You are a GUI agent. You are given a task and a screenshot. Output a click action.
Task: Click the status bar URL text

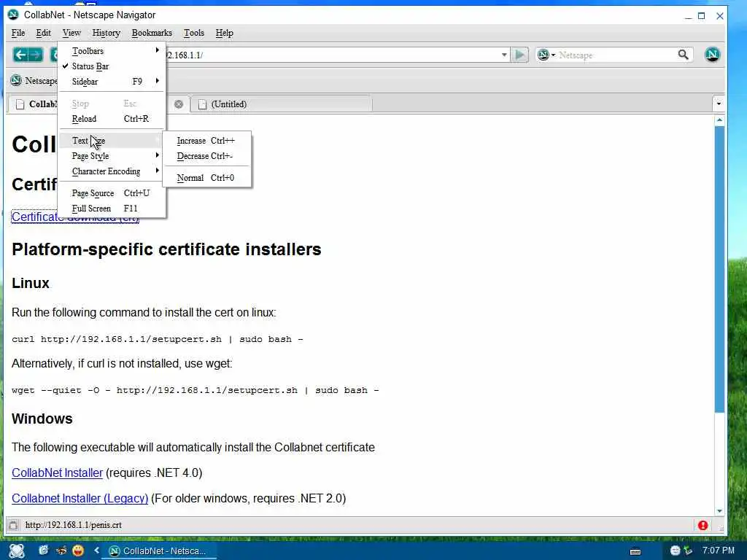pyautogui.click(x=74, y=525)
